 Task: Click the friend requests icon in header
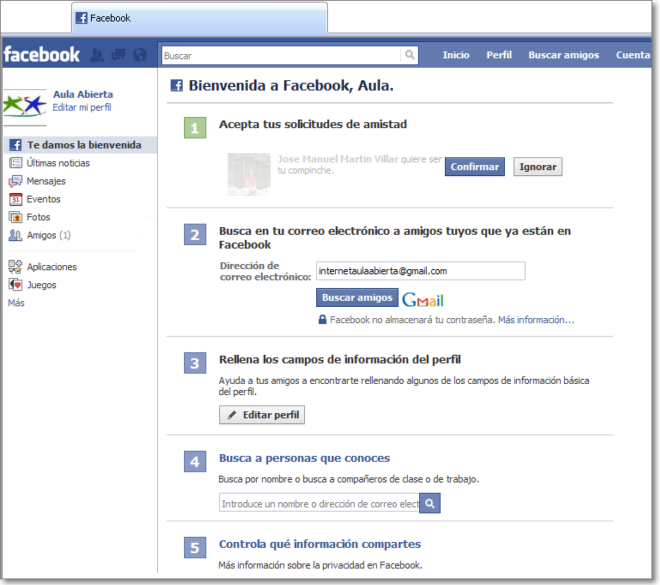point(97,55)
